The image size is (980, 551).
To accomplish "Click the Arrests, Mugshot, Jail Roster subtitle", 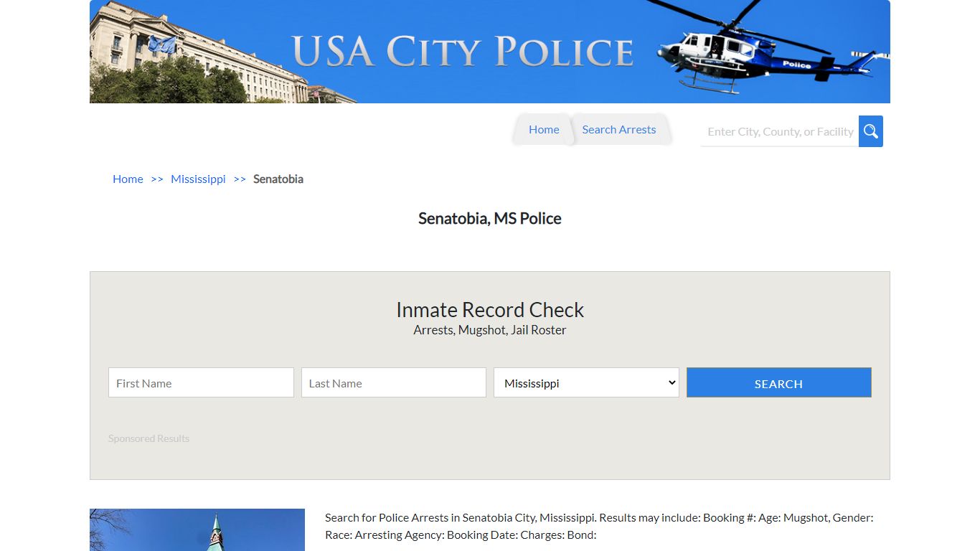I will pyautogui.click(x=490, y=329).
